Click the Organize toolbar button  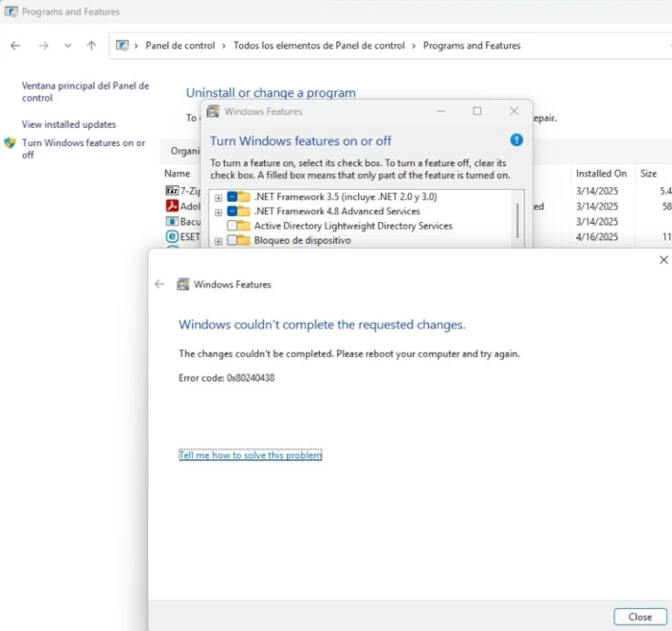click(x=185, y=151)
